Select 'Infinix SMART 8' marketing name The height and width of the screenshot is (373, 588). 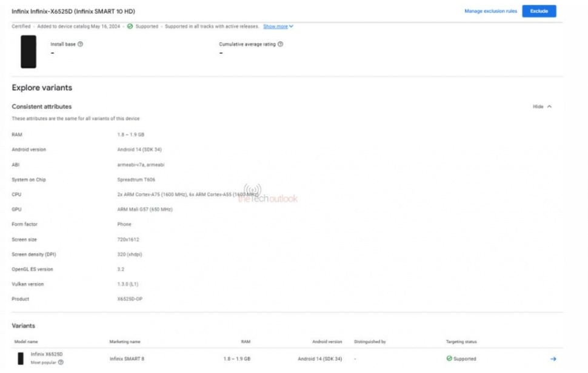coord(127,358)
